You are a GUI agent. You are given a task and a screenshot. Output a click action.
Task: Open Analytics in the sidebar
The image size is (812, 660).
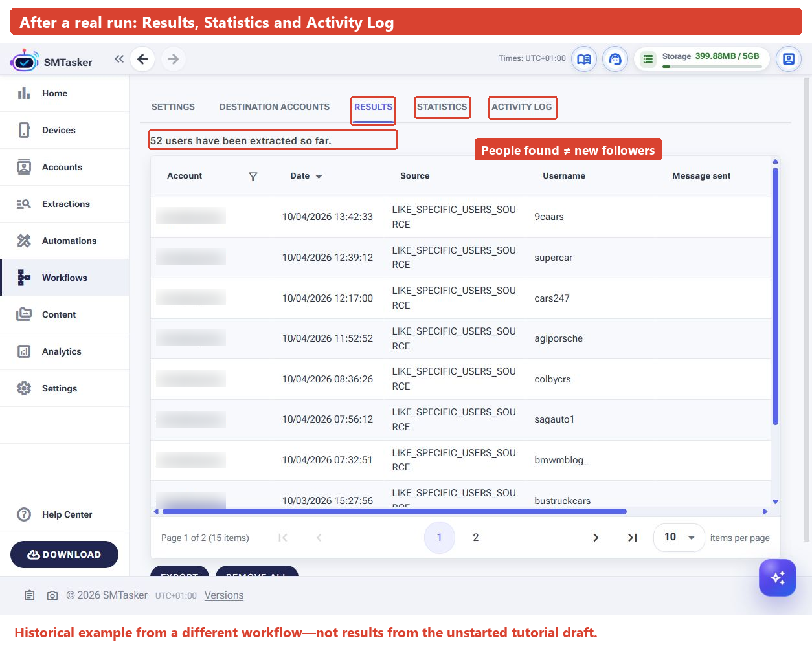pyautogui.click(x=64, y=351)
